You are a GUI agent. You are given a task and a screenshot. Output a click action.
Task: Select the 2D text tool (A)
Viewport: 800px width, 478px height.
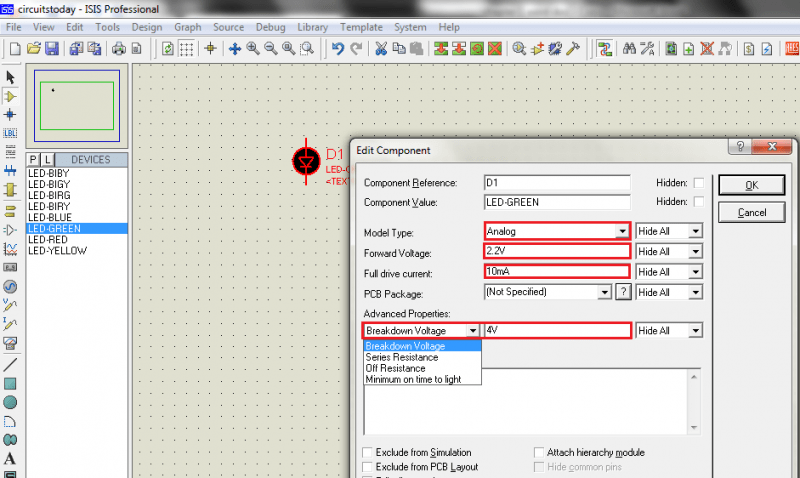click(x=10, y=458)
